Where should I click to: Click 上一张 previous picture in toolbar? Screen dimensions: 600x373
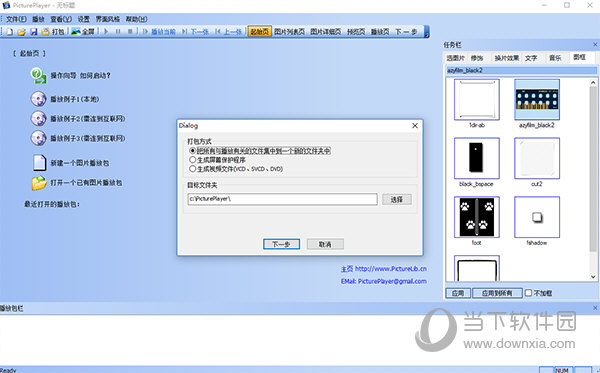click(x=229, y=32)
